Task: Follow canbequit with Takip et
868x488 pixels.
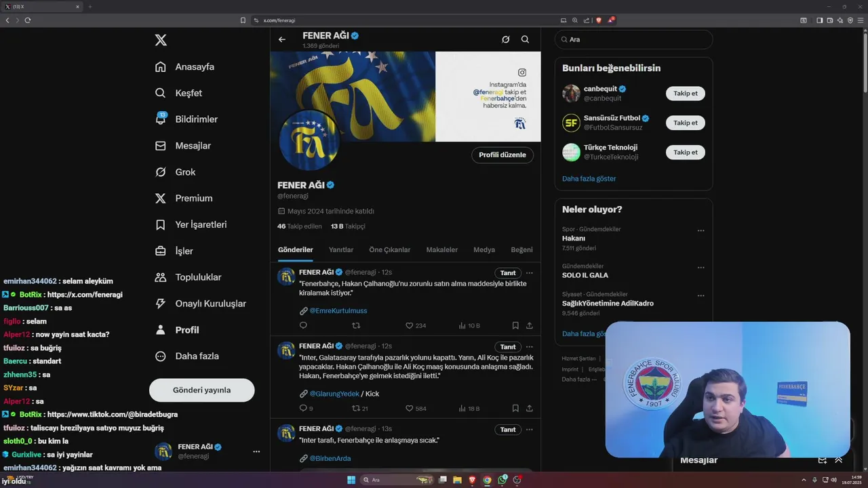Action: click(x=685, y=94)
